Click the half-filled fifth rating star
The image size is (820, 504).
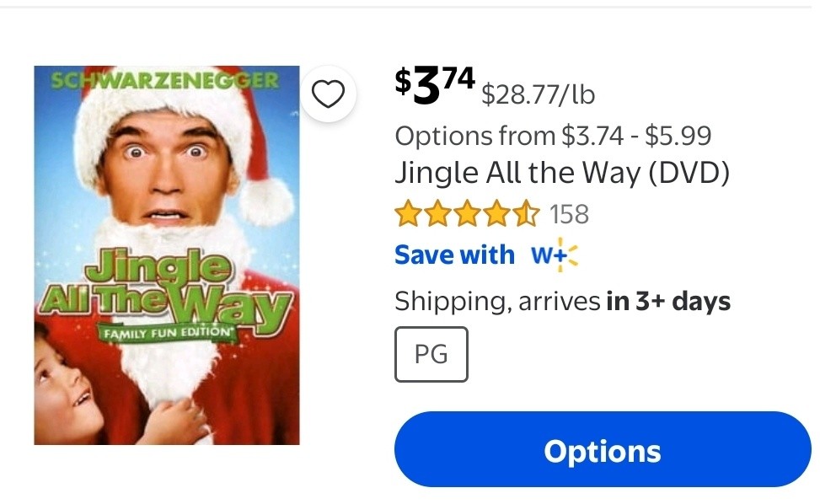click(x=526, y=214)
